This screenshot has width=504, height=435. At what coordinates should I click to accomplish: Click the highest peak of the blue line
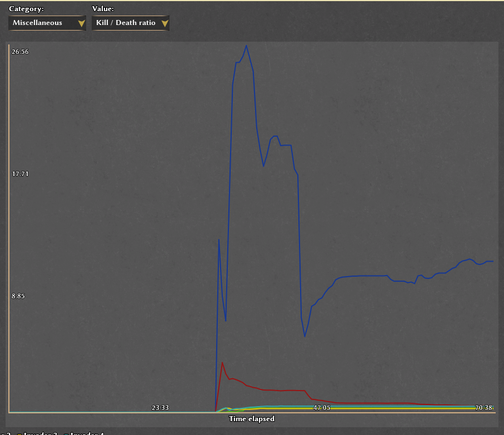(246, 46)
